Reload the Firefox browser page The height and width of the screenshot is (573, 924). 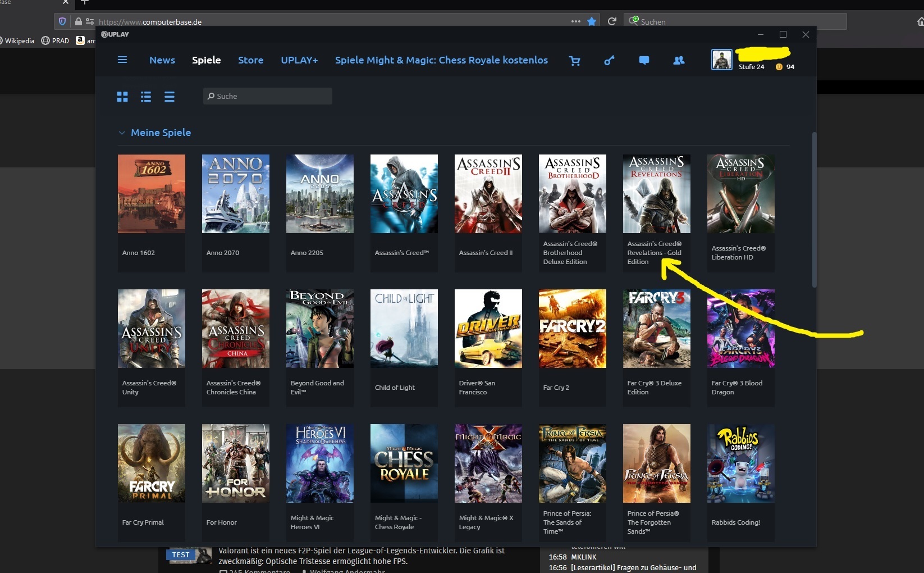pos(612,21)
